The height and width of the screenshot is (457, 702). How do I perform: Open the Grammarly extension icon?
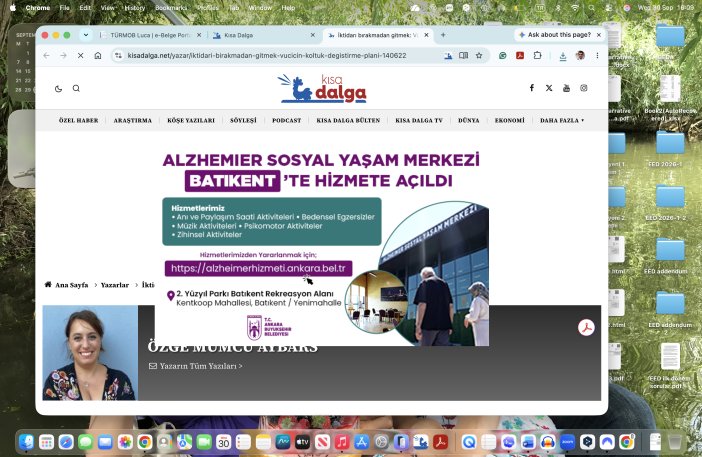tap(503, 56)
